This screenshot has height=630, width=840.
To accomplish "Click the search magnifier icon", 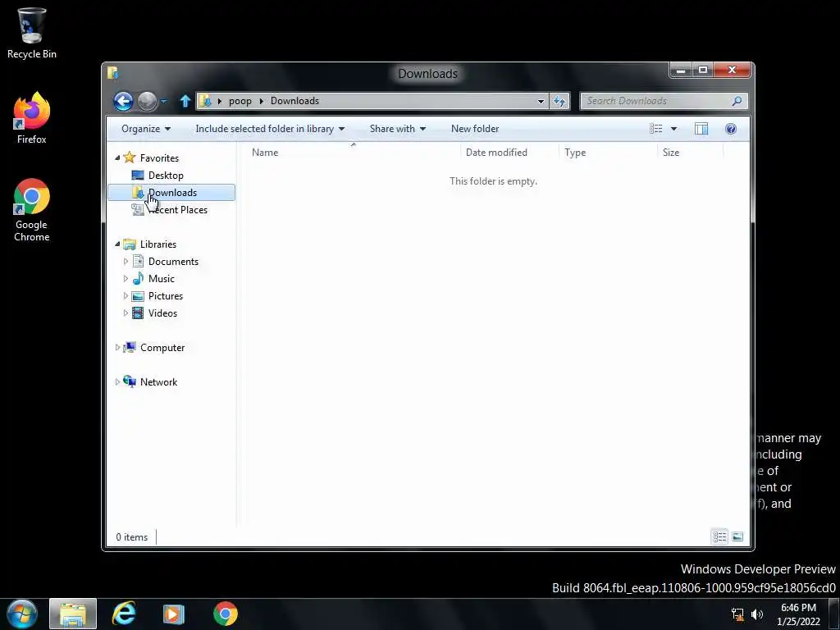I will (737, 101).
